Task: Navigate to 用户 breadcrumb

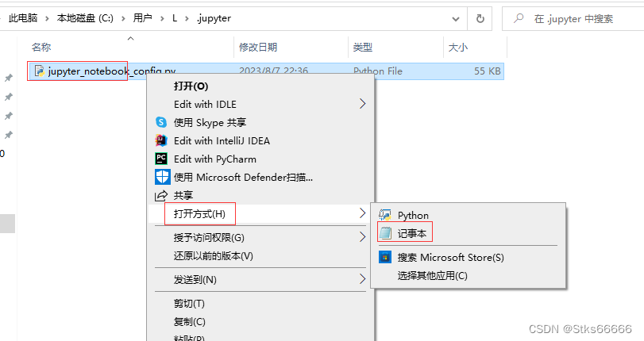Action: coord(142,18)
